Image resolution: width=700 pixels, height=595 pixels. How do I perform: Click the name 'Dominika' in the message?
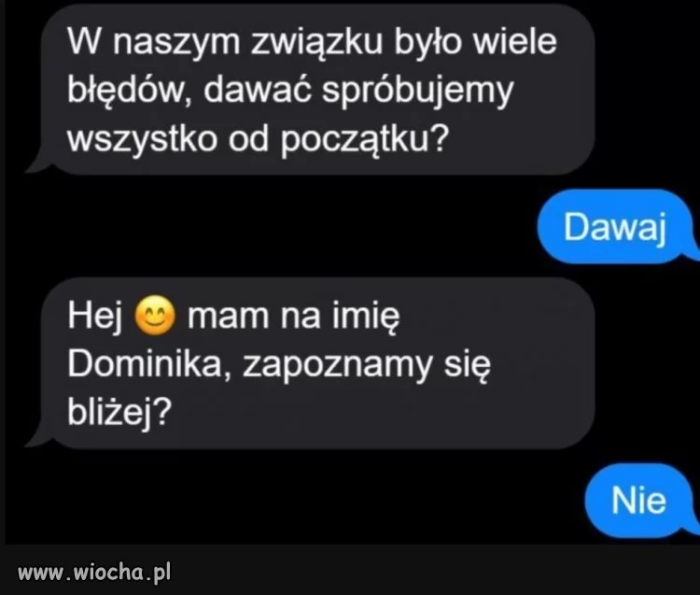tap(145, 363)
